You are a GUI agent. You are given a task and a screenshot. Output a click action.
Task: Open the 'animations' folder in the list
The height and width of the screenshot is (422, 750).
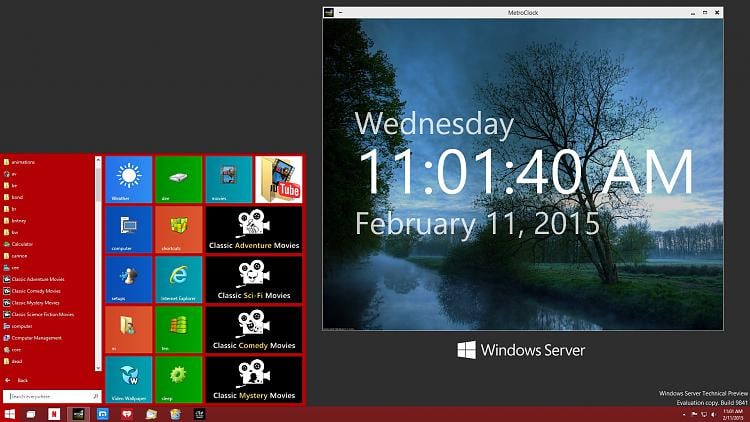pos(19,162)
